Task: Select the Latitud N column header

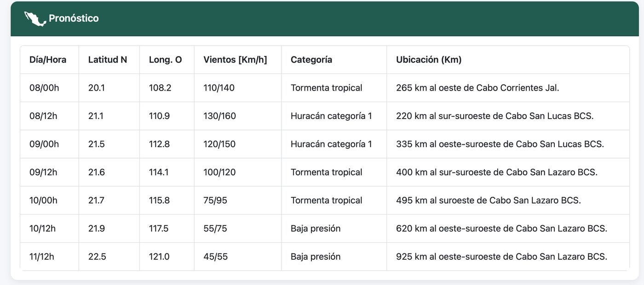Action: (x=108, y=60)
